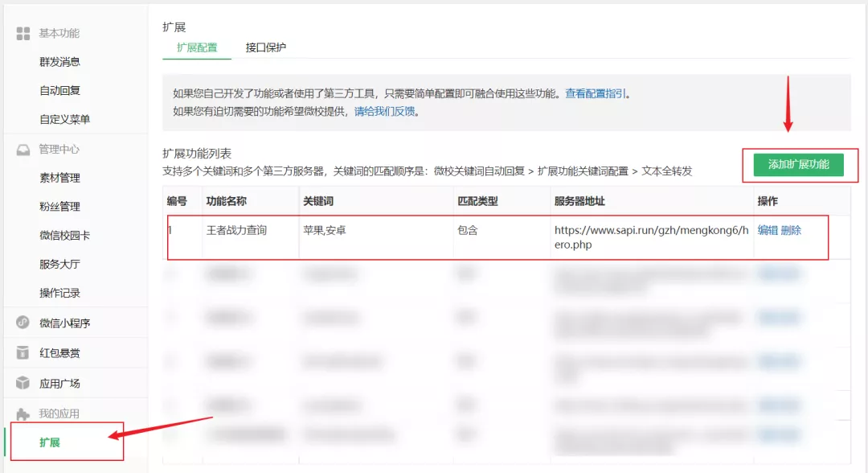Screen dimensions: 868x473
Task: Click the 扩展功能列表 heading
Action: pyautogui.click(x=197, y=154)
